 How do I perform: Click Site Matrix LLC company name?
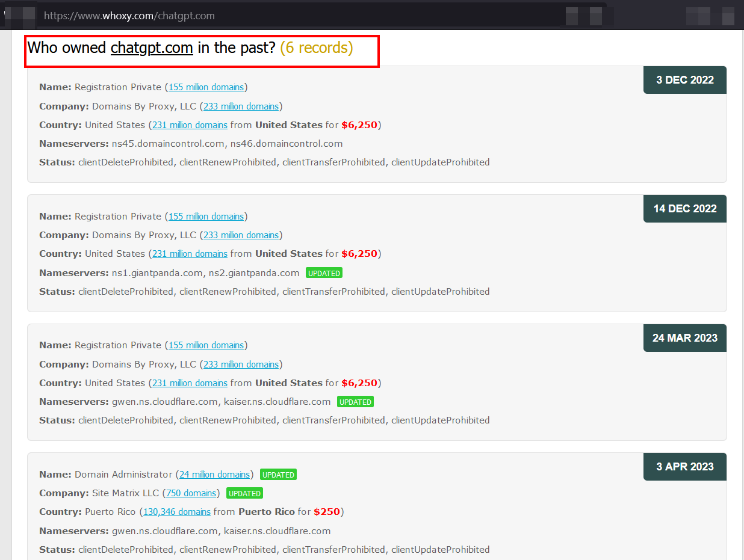tap(125, 493)
